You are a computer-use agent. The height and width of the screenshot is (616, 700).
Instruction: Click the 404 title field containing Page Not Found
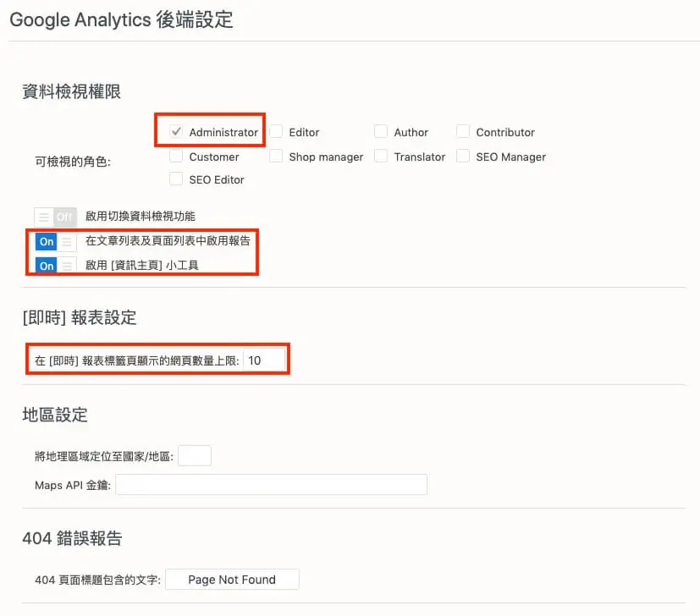pos(232,580)
